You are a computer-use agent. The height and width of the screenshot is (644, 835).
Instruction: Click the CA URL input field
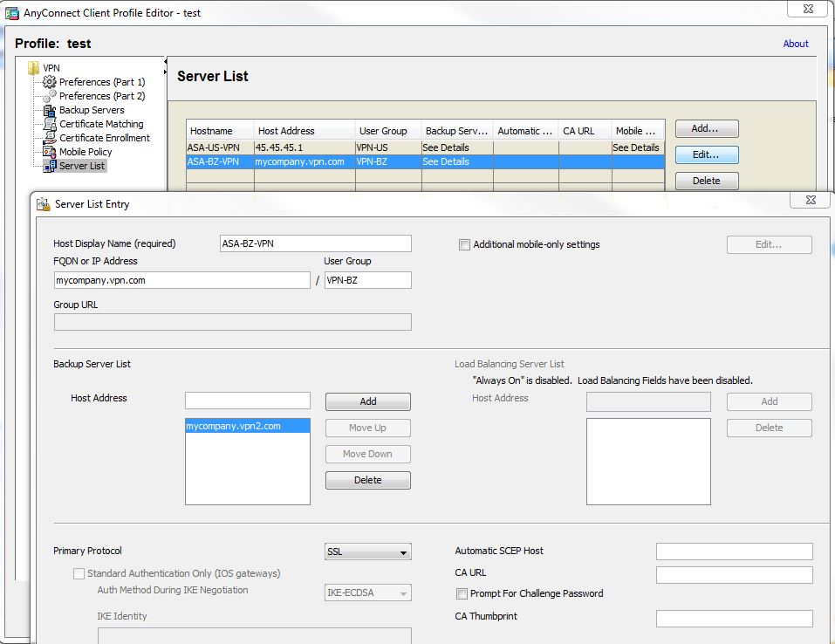735,575
